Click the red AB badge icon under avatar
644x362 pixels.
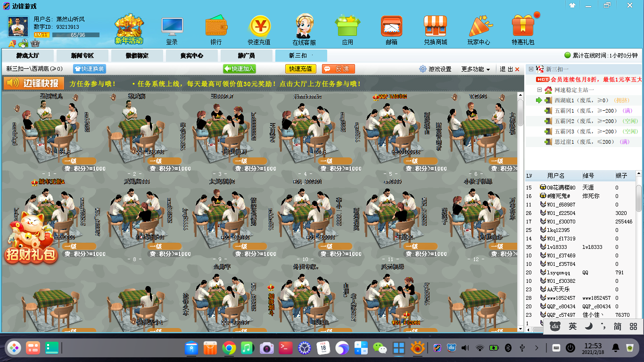(x=12, y=43)
